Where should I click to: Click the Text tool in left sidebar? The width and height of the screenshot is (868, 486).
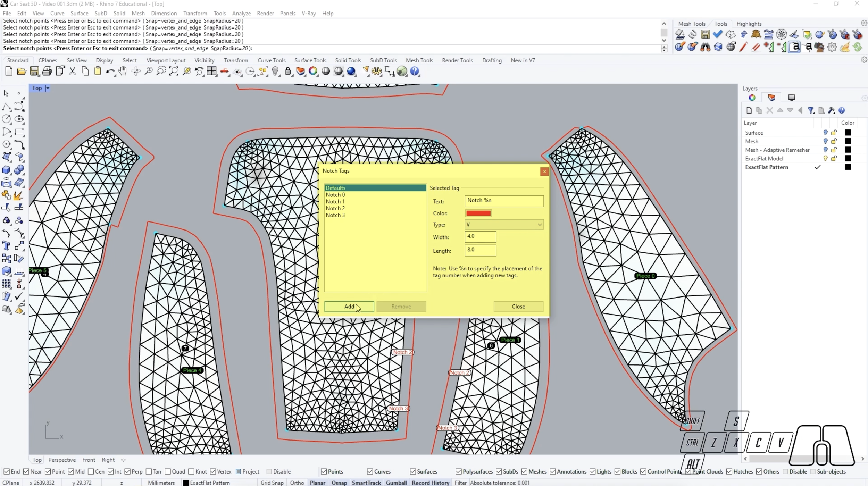pos(6,246)
